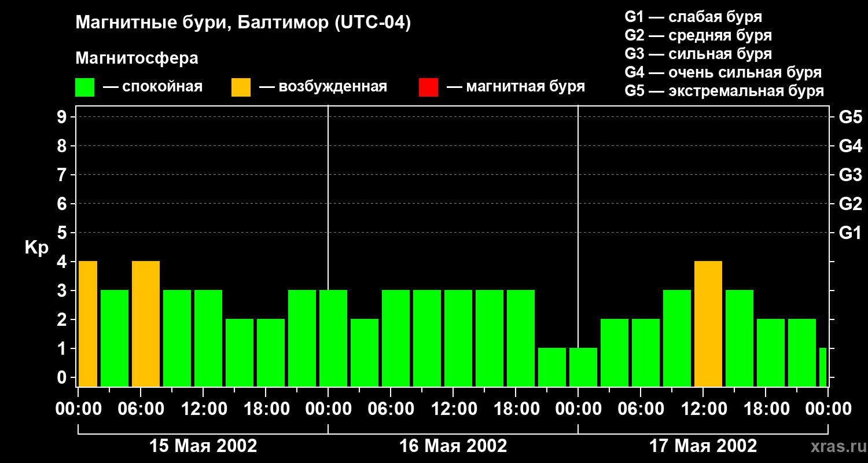This screenshot has width=868, height=463.
Task: Click legend label '— магнитная буря'
Action: pos(516,87)
